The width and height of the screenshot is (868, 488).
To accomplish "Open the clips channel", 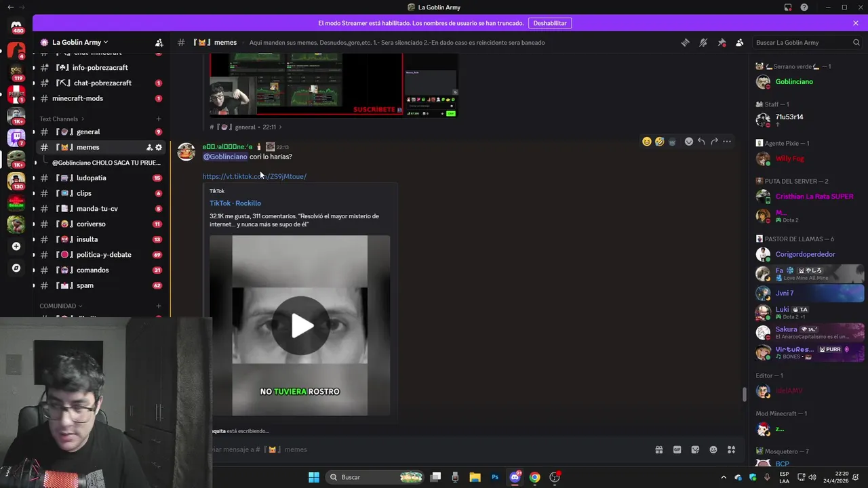I will (102, 193).
